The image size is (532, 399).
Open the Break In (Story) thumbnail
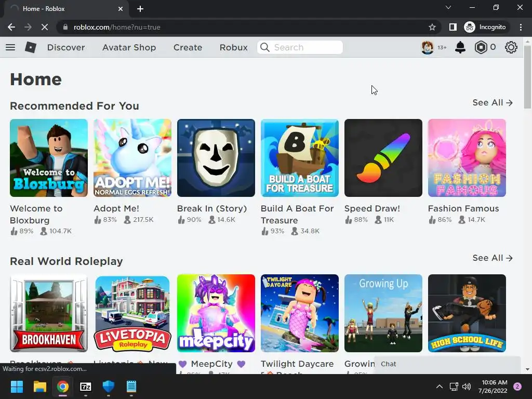click(216, 158)
